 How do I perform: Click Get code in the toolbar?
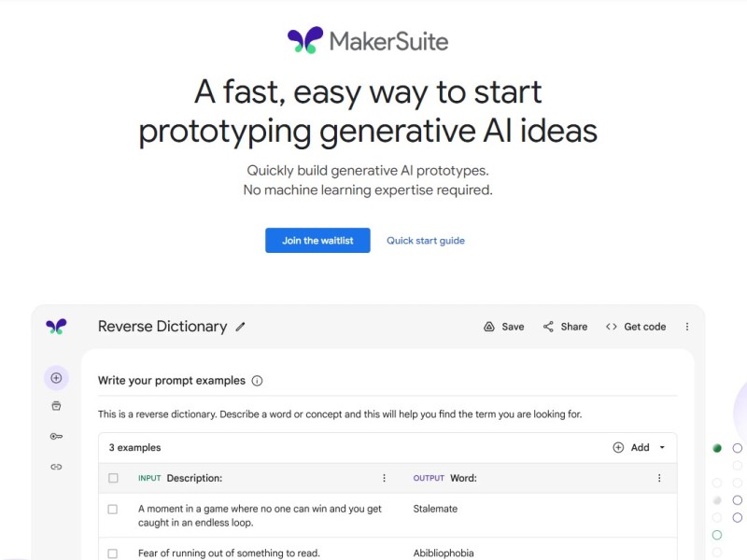(x=636, y=327)
